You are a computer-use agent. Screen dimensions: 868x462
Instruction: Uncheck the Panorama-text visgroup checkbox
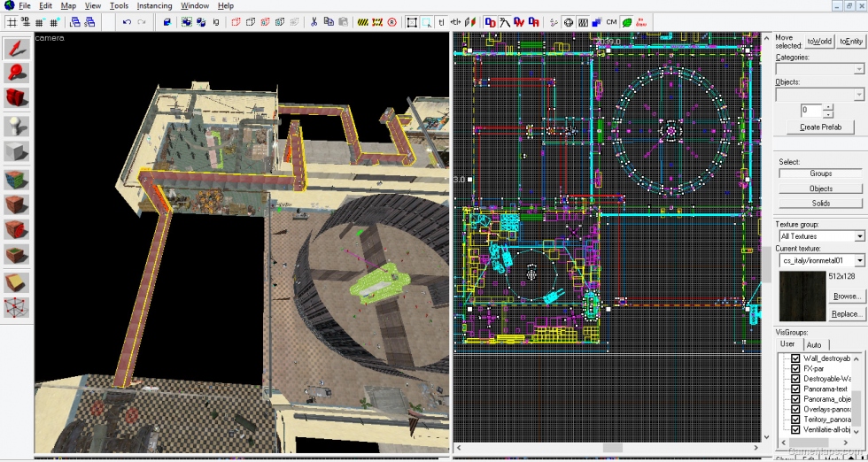pos(795,389)
